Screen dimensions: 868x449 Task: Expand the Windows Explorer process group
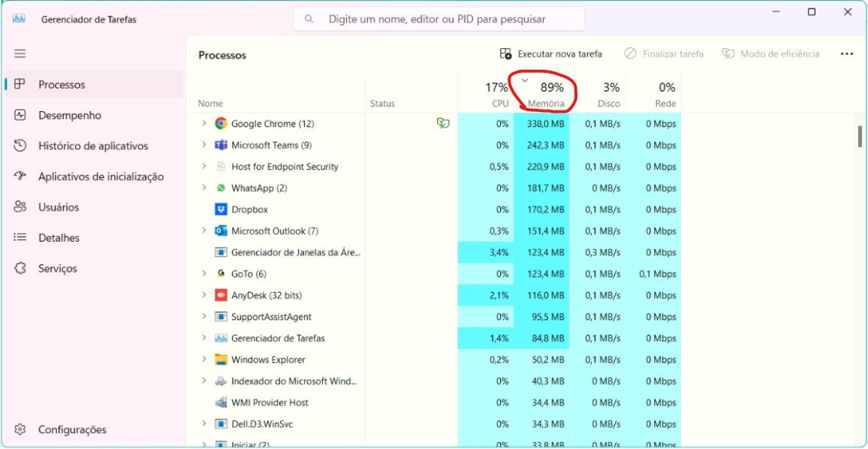pyautogui.click(x=203, y=360)
